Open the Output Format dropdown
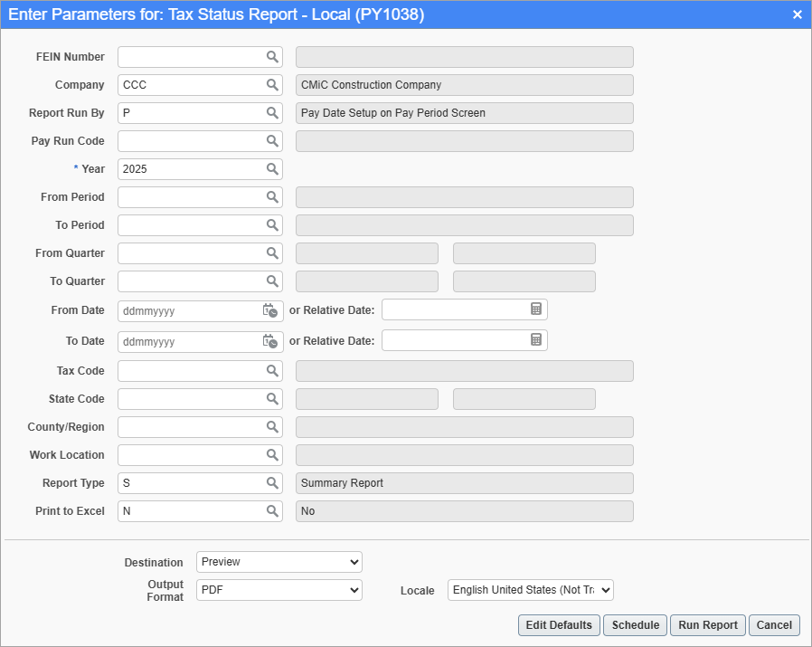The height and width of the screenshot is (647, 812). point(279,590)
